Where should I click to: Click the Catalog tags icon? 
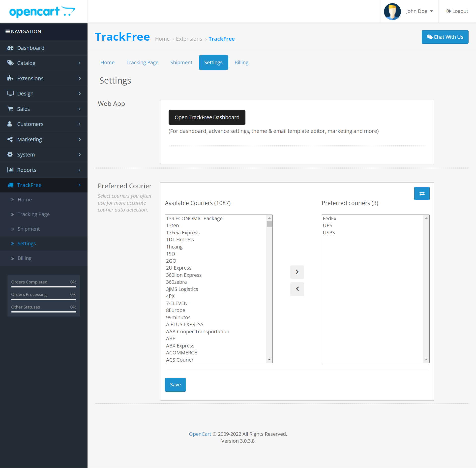point(10,63)
